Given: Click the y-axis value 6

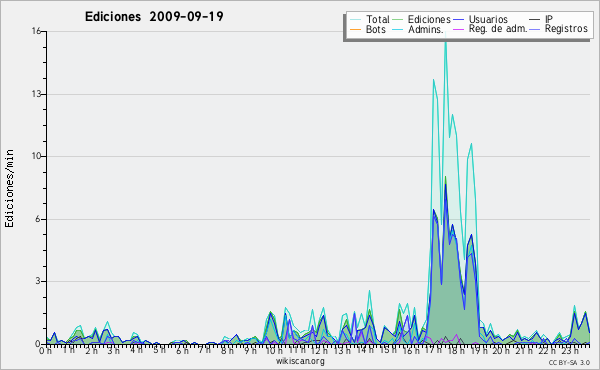Looking at the screenshot, I should click(x=38, y=219).
